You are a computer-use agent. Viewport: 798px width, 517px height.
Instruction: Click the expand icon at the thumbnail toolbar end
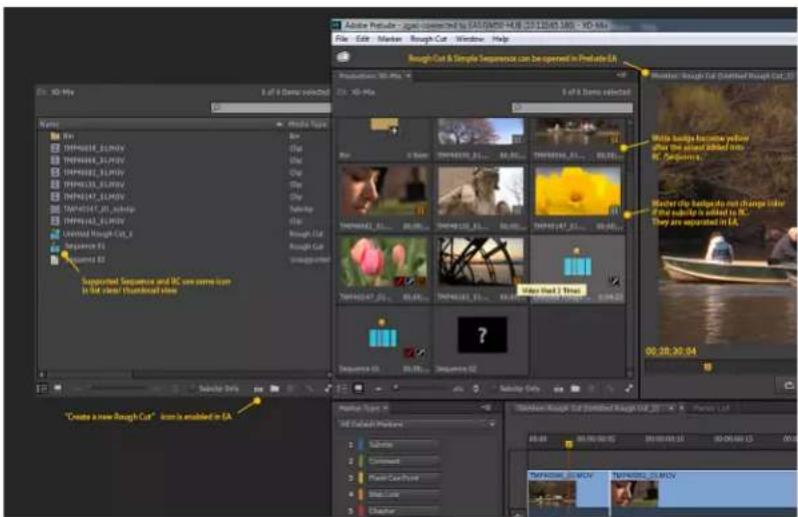(x=629, y=388)
